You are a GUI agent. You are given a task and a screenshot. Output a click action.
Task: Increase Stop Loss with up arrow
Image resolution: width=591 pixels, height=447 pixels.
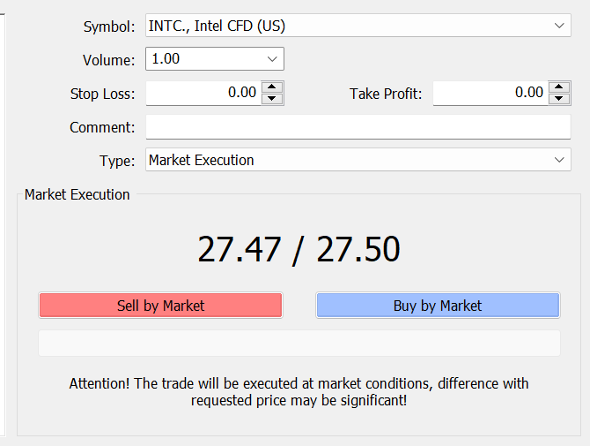tap(272, 87)
